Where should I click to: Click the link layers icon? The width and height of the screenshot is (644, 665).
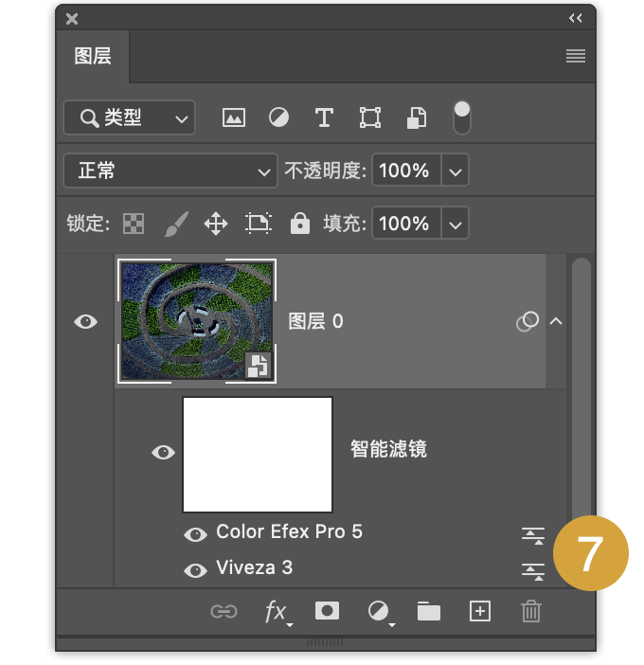pos(224,612)
